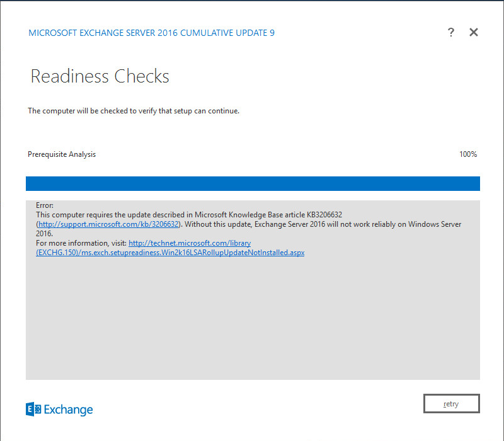Close the Exchange setup window

pyautogui.click(x=474, y=32)
